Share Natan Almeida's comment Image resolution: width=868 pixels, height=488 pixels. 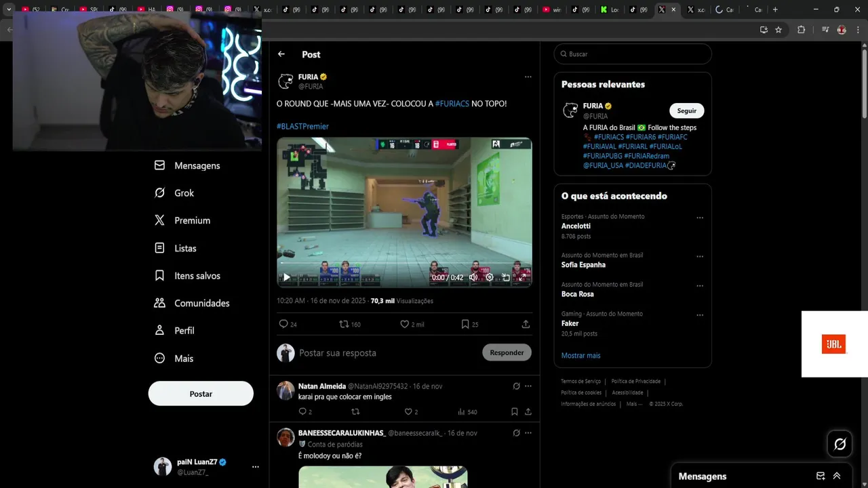(x=528, y=411)
